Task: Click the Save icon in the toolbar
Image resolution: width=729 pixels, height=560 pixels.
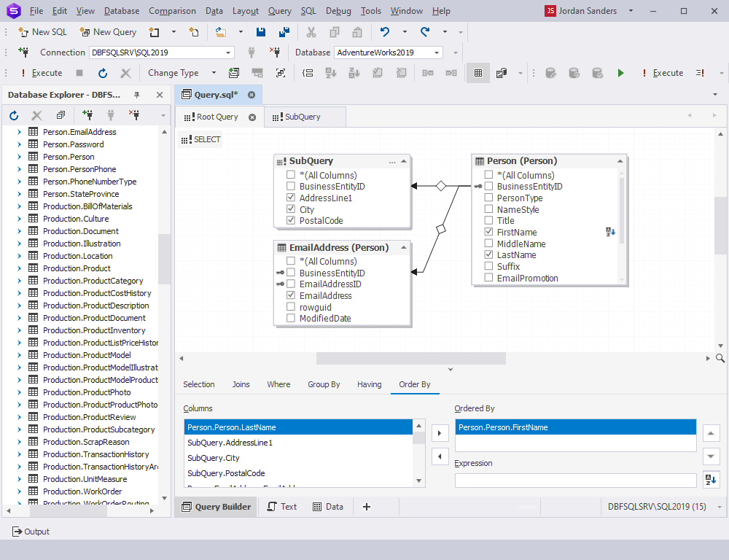Action: (260, 32)
